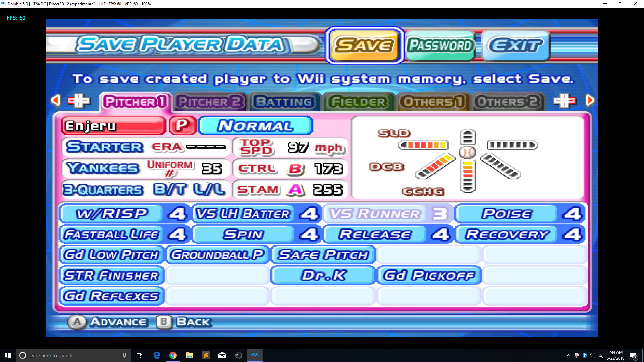Click the baseball icon in pitch chart
644x362 pixels.
(x=467, y=153)
